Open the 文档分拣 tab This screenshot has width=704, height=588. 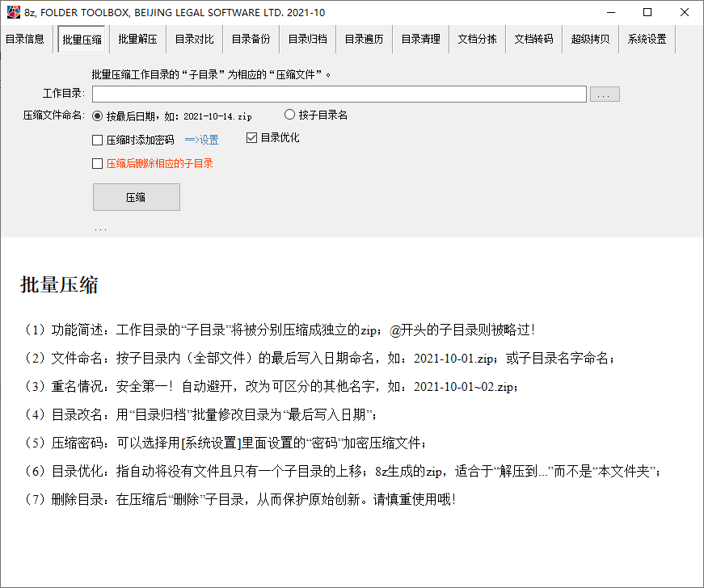coord(477,39)
